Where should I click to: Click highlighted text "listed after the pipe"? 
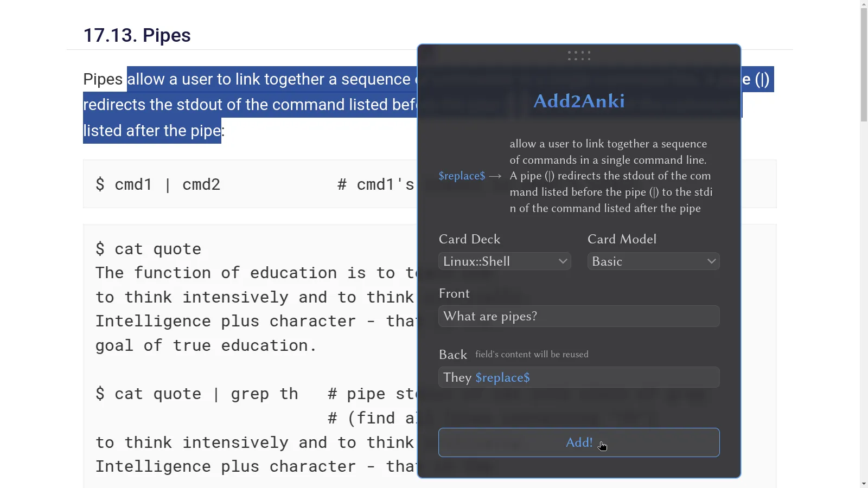[x=152, y=131]
